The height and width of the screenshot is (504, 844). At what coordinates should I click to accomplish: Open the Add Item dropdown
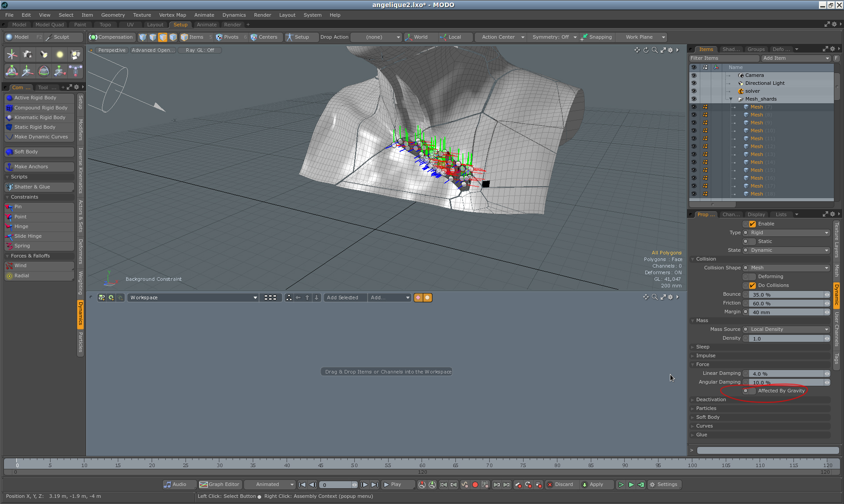[796, 58]
